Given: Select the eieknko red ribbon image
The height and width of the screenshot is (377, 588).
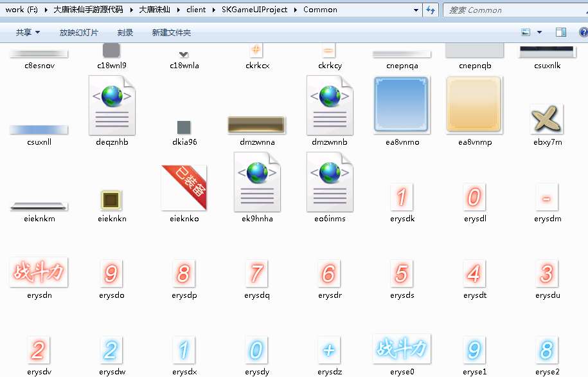Looking at the screenshot, I should click(184, 187).
